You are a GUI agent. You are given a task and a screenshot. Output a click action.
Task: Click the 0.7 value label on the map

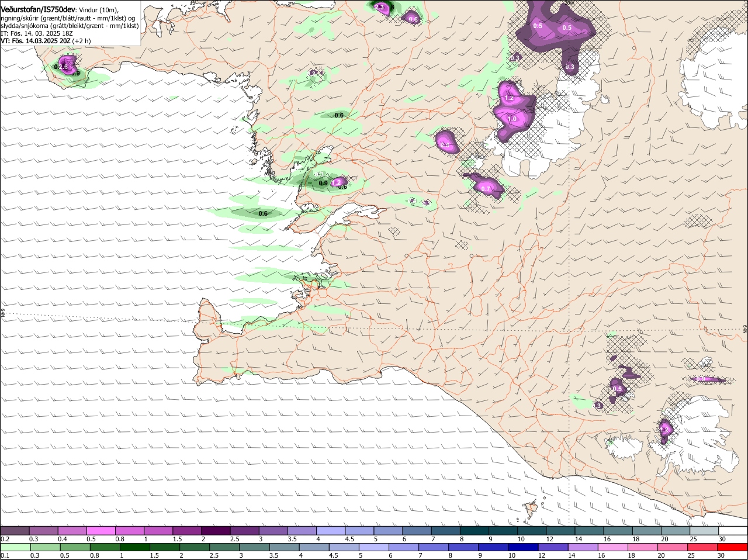[x=486, y=189]
